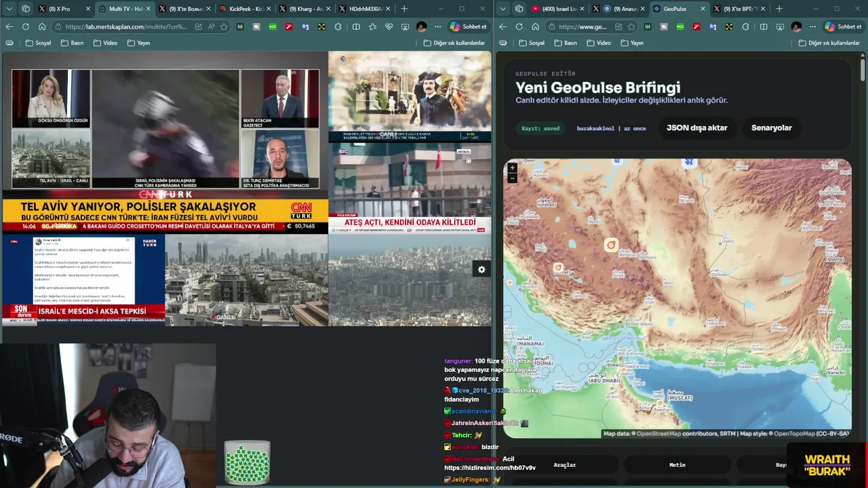868x488 pixels.
Task: Open Sosyal bookmarks folder in GeoPulse browser
Action: click(x=532, y=43)
